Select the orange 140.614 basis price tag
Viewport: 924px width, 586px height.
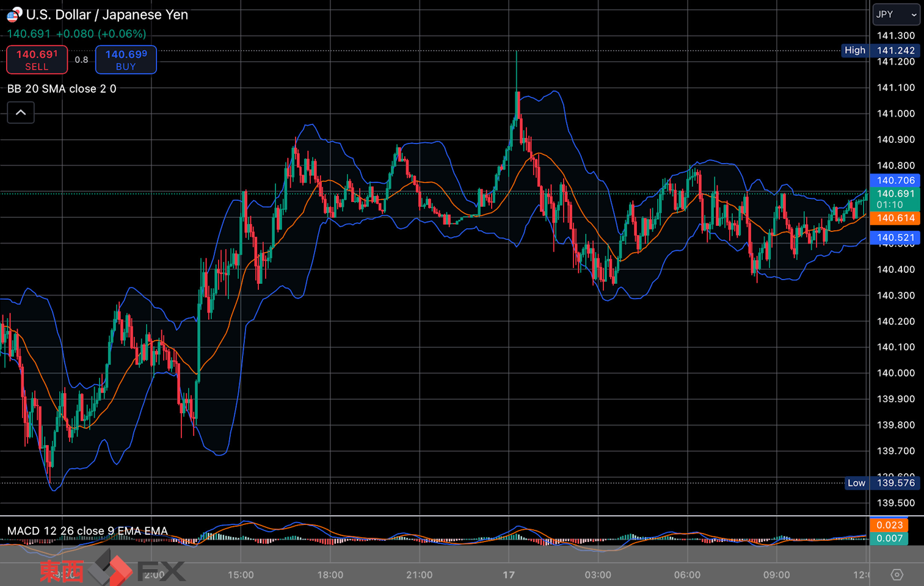click(x=895, y=218)
